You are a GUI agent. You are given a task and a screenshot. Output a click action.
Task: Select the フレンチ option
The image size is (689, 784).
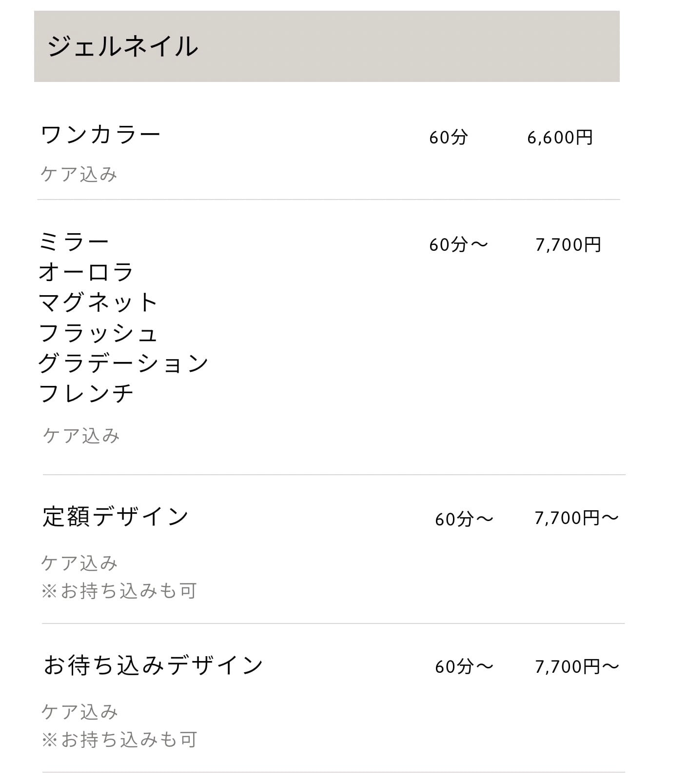86,394
